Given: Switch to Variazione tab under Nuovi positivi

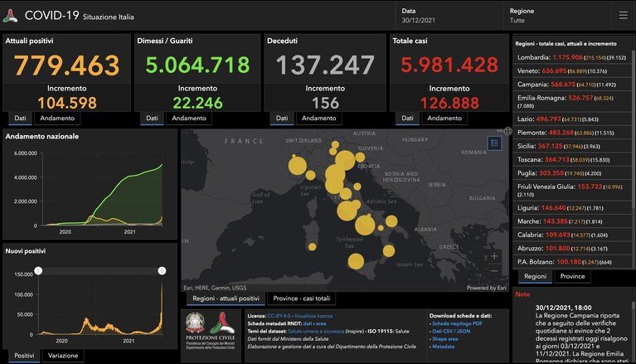Looking at the screenshot, I should (x=63, y=356).
